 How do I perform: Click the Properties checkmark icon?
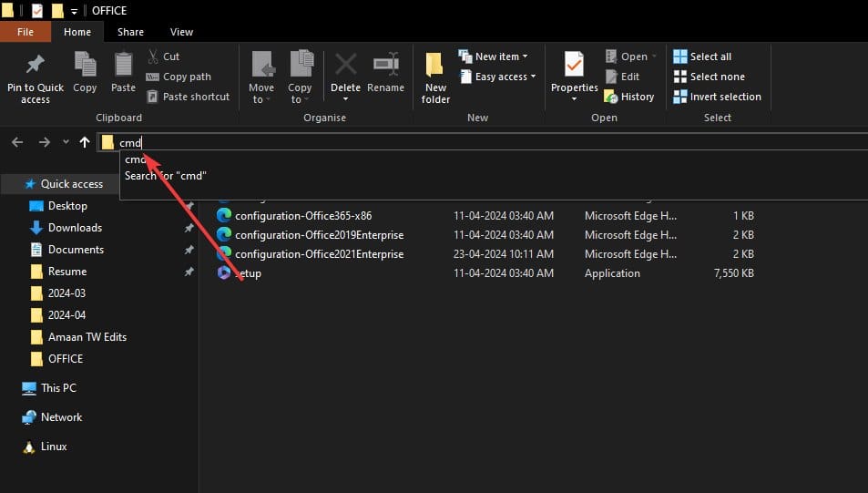point(574,64)
